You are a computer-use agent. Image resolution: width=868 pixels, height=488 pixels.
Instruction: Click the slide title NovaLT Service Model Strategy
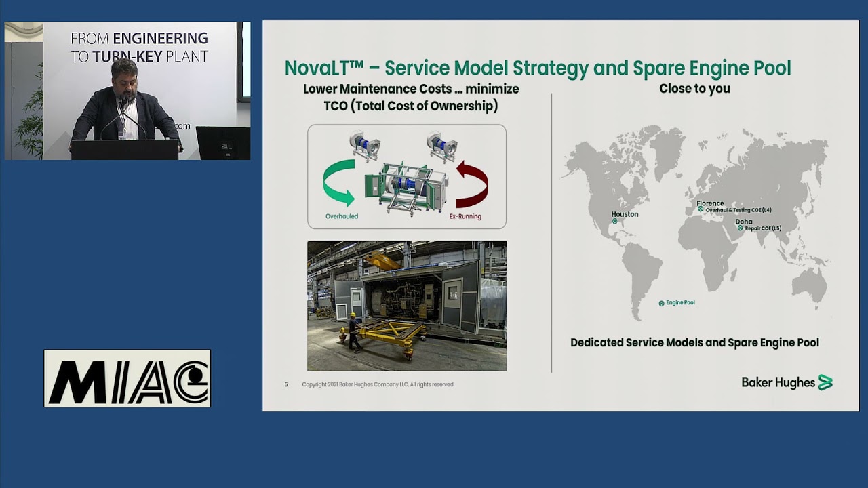(x=537, y=68)
